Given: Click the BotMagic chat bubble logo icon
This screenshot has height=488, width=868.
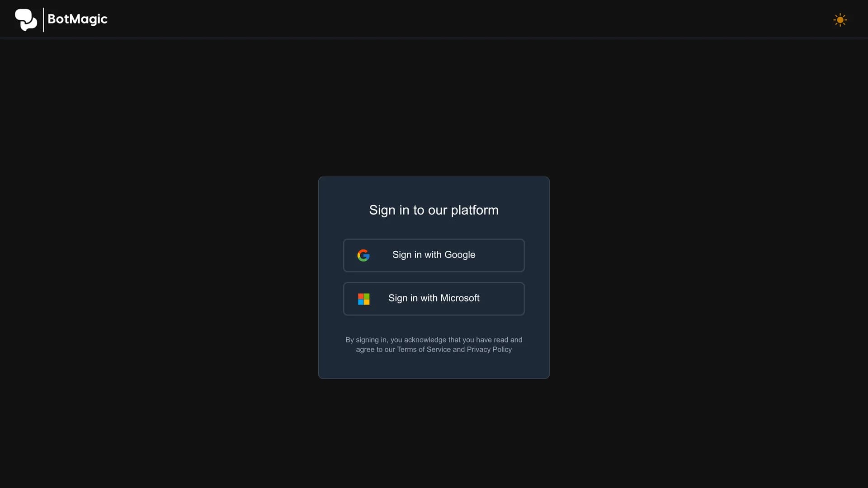Looking at the screenshot, I should pos(26,19).
